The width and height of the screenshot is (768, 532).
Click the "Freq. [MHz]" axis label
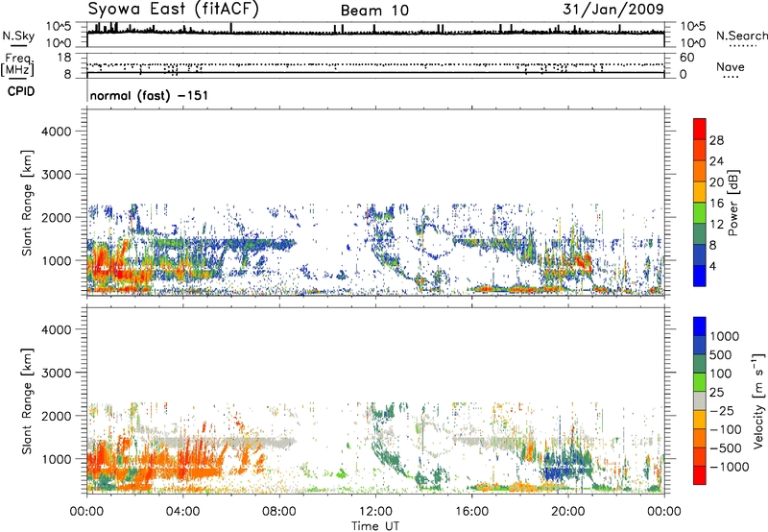17,65
